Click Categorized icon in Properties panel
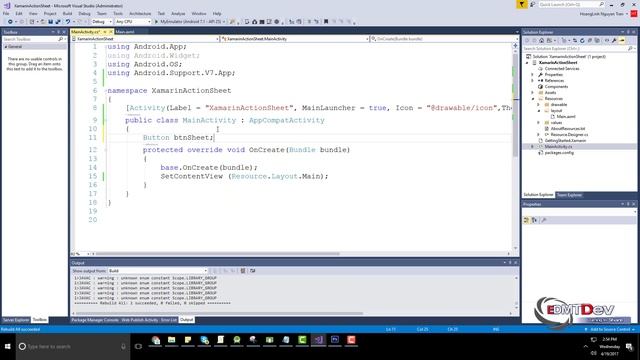Screen dimensions: 640x360 [527, 220]
